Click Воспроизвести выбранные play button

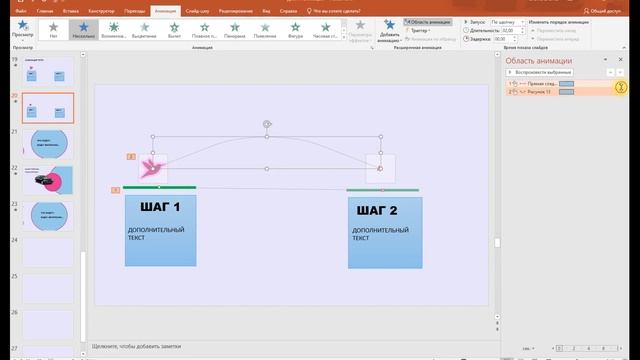click(539, 72)
